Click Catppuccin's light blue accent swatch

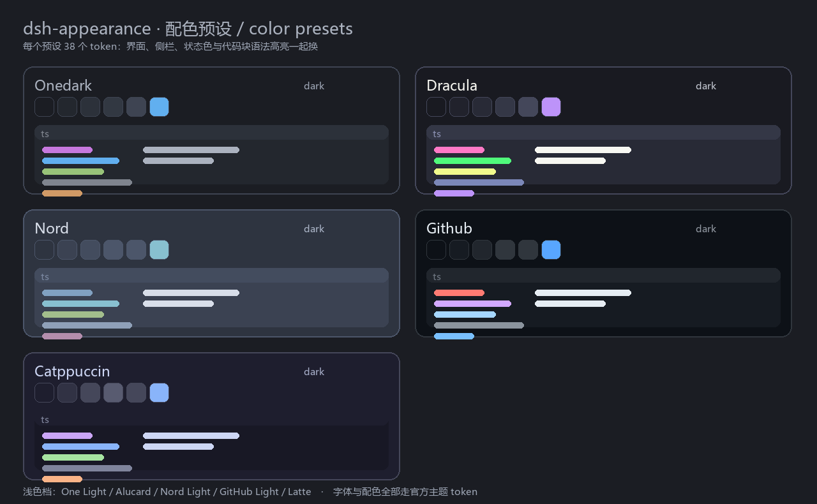click(x=159, y=393)
